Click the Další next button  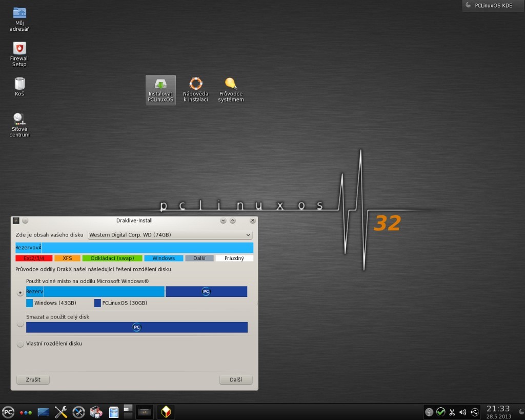click(x=236, y=379)
